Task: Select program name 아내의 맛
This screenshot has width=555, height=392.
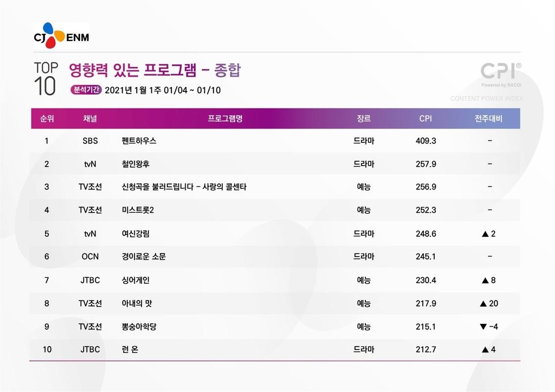Action: (x=137, y=303)
